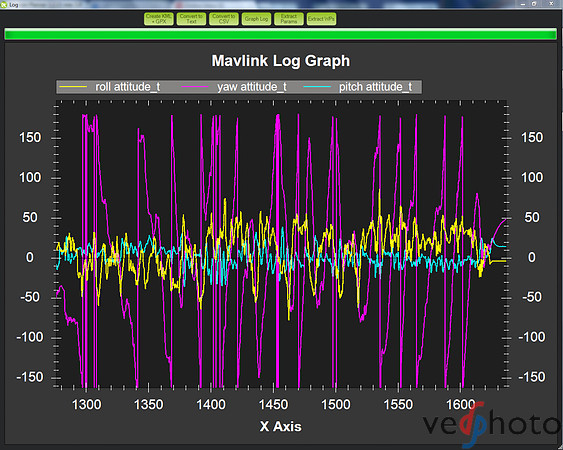Click the left axis -100 label
Image resolution: width=563 pixels, height=450 pixels.
[x=30, y=337]
